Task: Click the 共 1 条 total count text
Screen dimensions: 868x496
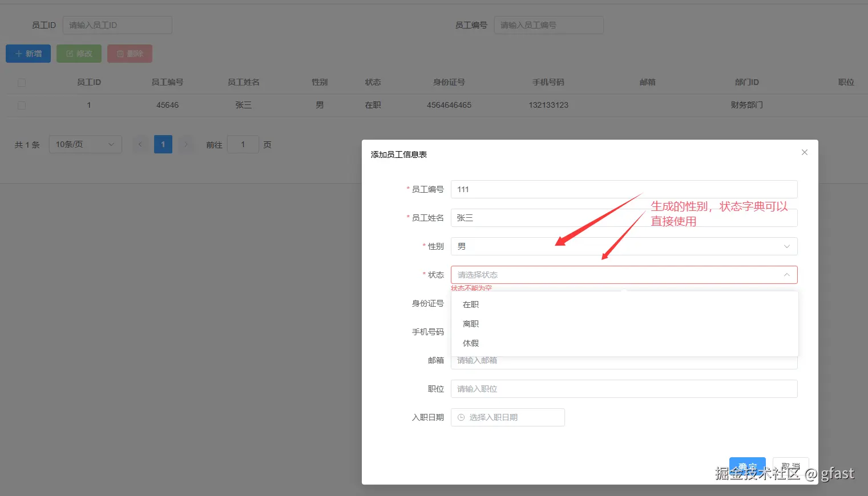Action: (x=27, y=145)
